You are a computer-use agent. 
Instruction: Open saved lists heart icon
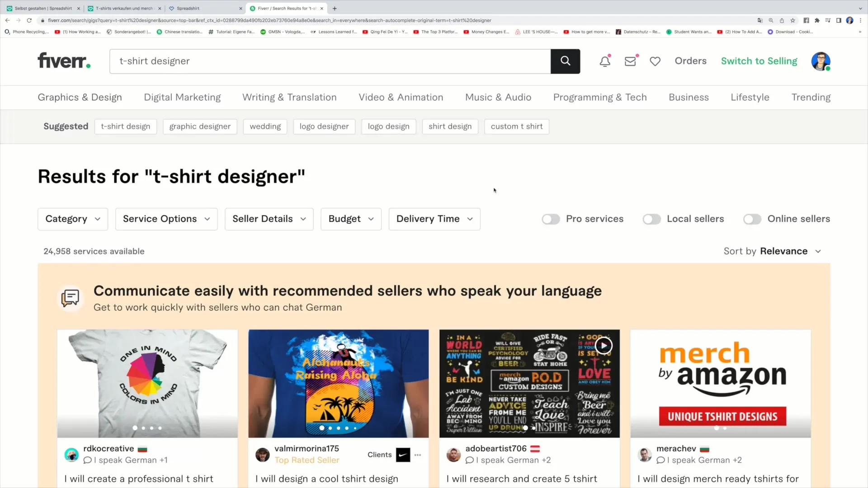(655, 61)
